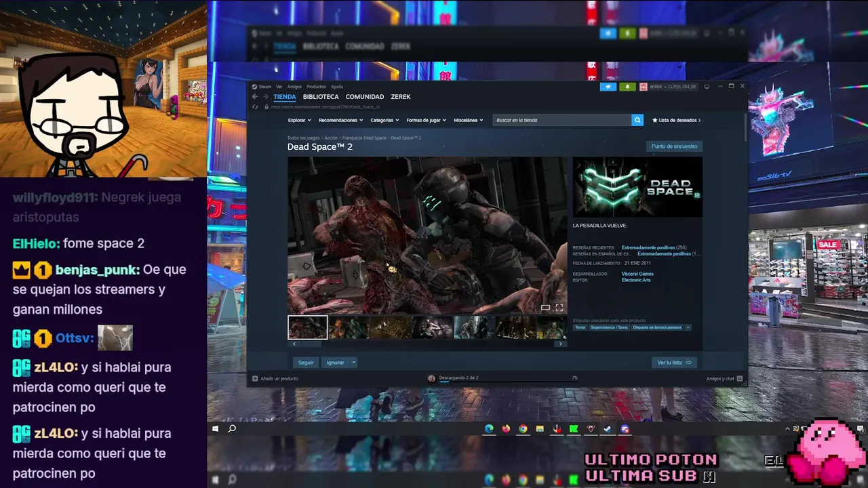Open the Productos menu
The height and width of the screenshot is (488, 868).
point(316,87)
